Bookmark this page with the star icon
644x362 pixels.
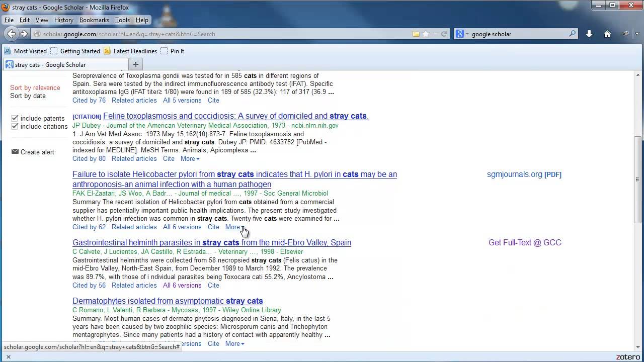pyautogui.click(x=426, y=34)
